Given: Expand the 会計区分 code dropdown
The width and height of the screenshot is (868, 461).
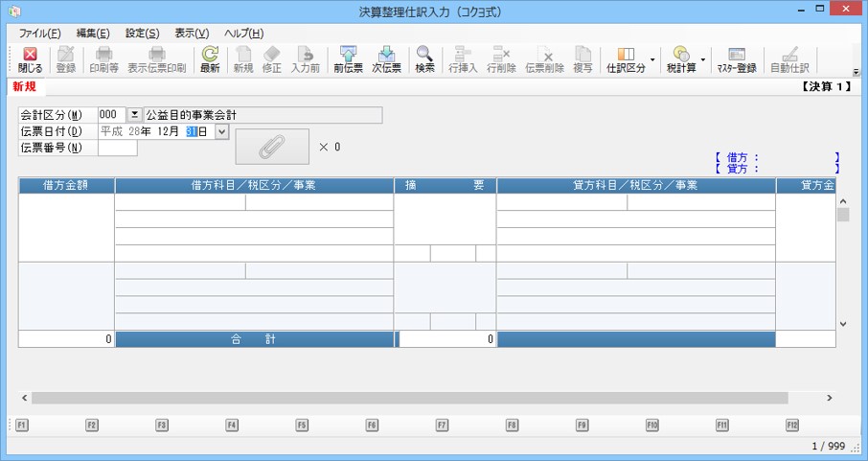Looking at the screenshot, I should pos(134,115).
